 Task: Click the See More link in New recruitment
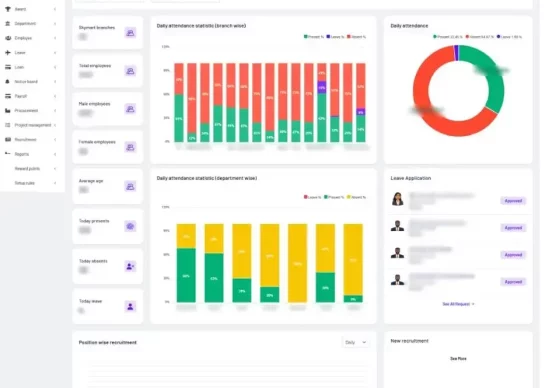pyautogui.click(x=458, y=358)
